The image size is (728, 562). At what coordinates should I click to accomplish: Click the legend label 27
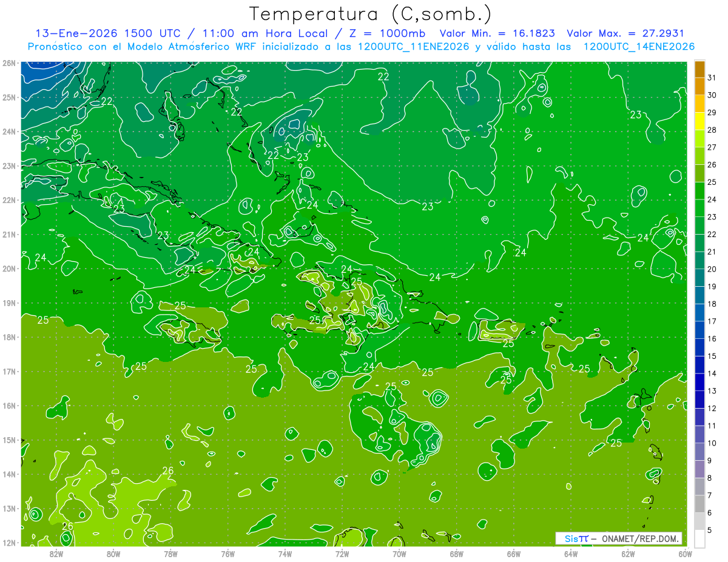pos(712,147)
